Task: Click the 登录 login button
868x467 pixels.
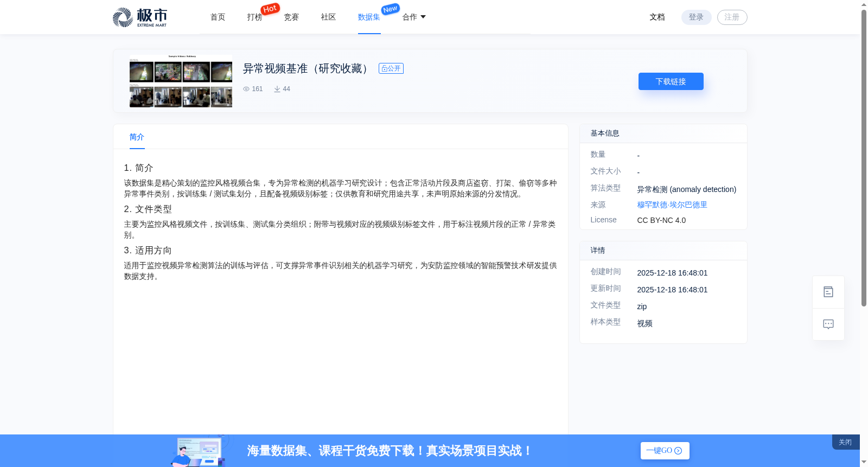Action: (696, 17)
